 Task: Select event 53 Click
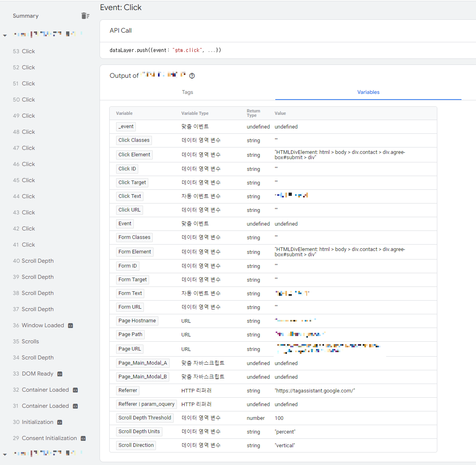pyautogui.click(x=24, y=51)
